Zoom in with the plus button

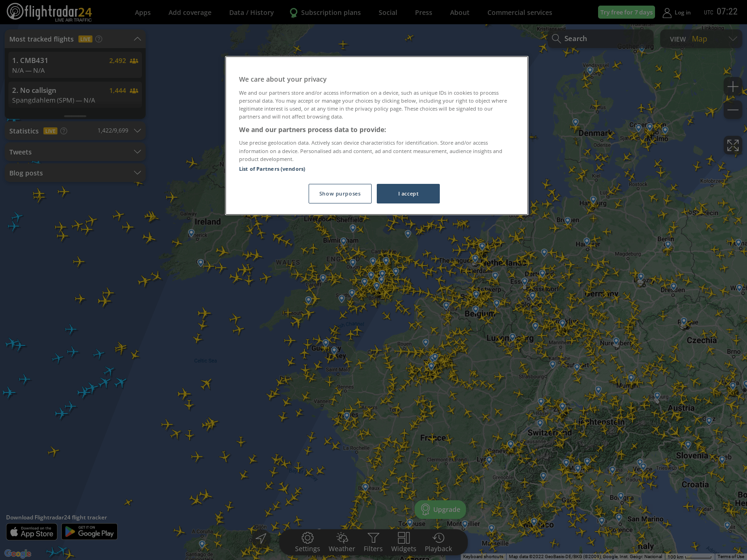[x=733, y=87]
